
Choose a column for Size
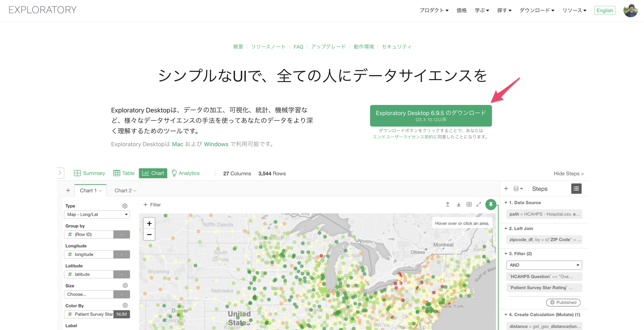coord(89,294)
